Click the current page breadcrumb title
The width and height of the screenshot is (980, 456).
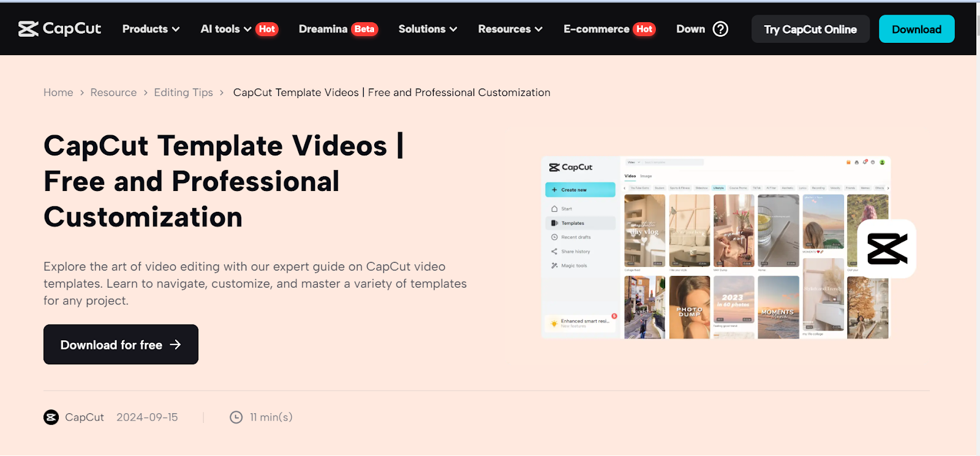tap(391, 92)
